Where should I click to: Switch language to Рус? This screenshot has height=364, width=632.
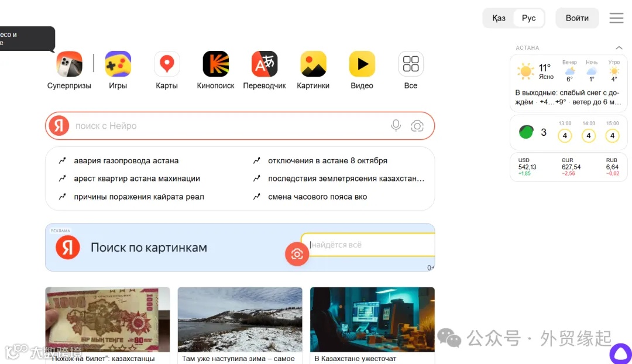pos(528,18)
